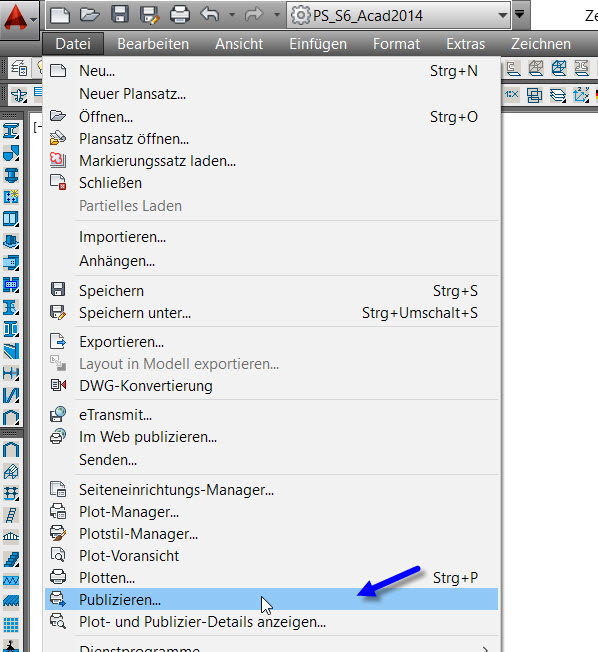
Task: Click the Save disk icon in quick access toolbar
Action: coord(120,15)
